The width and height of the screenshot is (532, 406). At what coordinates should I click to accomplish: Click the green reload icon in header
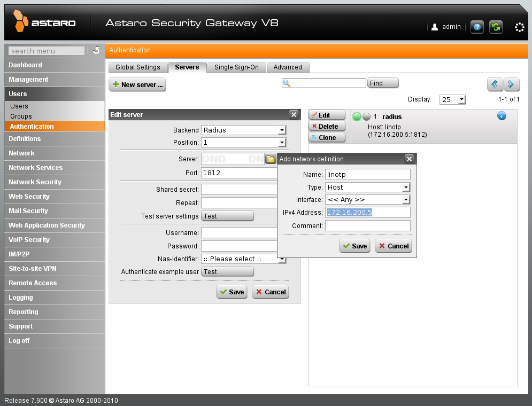click(x=496, y=27)
